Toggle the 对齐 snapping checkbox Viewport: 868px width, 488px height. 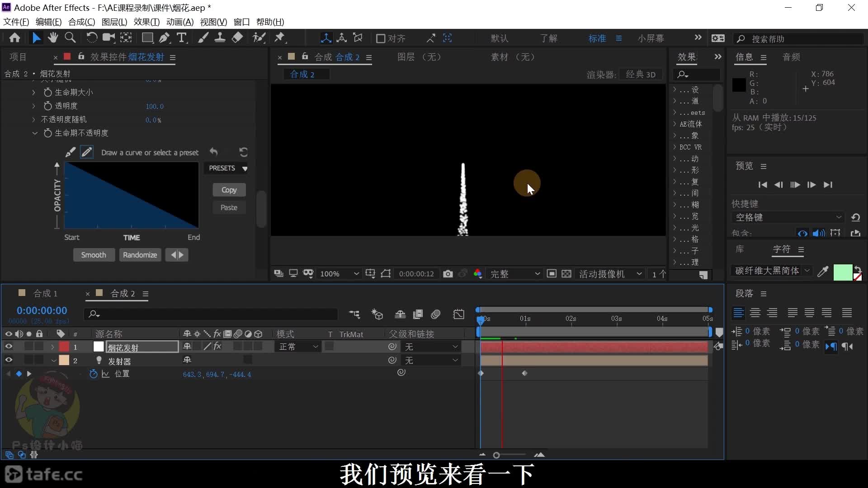tap(381, 38)
